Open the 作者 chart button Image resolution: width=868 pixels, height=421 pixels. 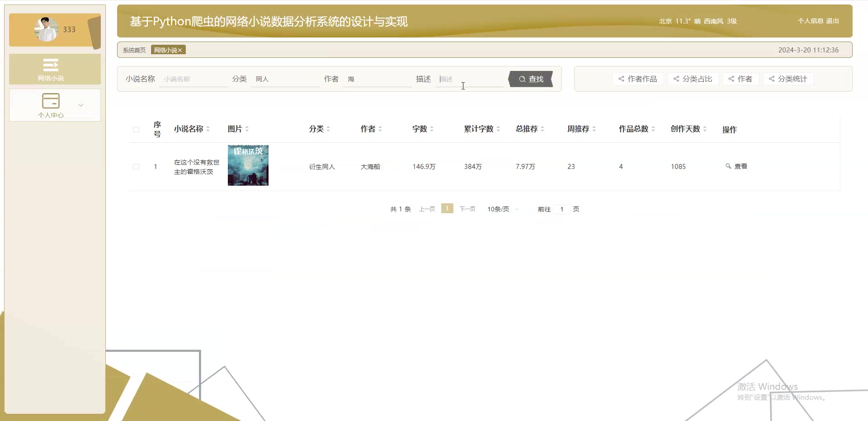[x=741, y=79]
